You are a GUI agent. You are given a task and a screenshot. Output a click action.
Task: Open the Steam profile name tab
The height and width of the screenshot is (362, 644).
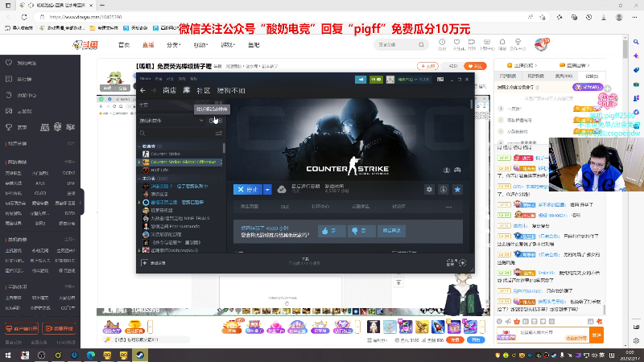(x=231, y=90)
